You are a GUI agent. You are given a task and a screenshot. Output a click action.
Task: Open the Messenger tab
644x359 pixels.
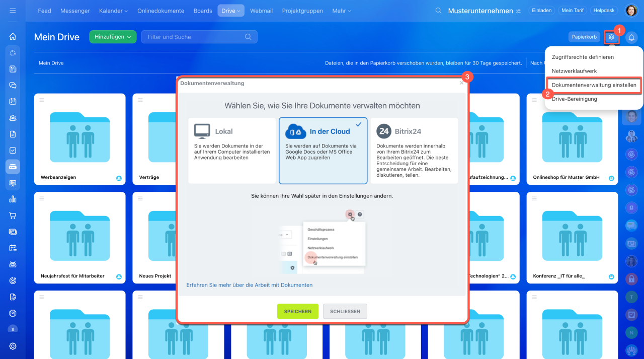pos(75,11)
